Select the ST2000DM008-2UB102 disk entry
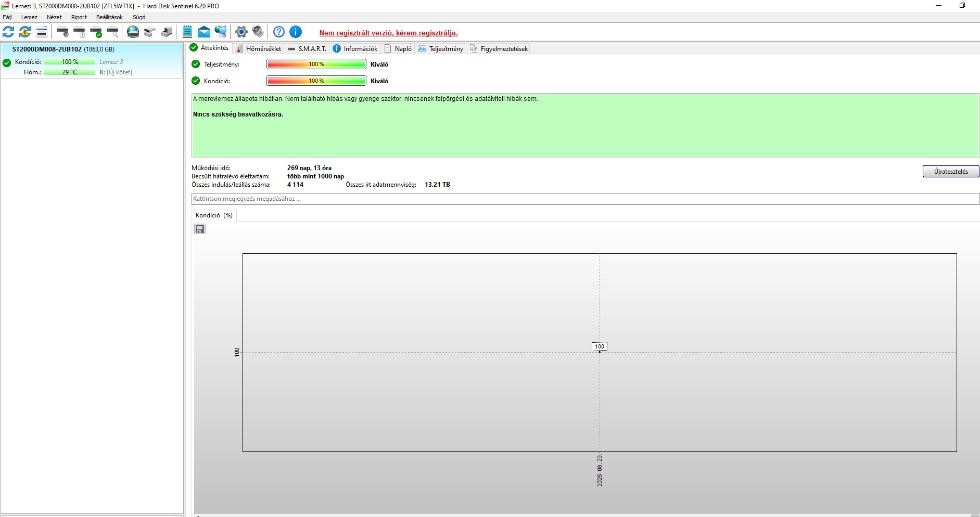This screenshot has height=517, width=980. (x=92, y=61)
